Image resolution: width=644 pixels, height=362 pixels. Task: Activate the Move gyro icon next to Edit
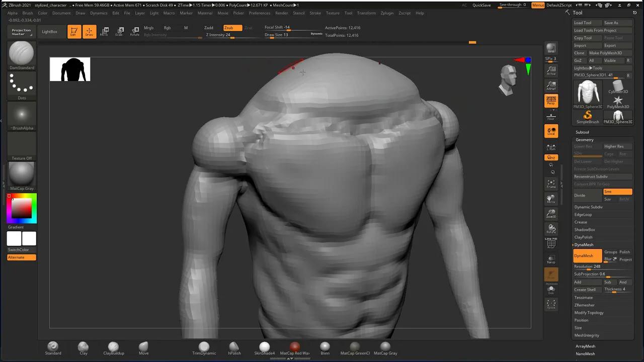pos(105,31)
